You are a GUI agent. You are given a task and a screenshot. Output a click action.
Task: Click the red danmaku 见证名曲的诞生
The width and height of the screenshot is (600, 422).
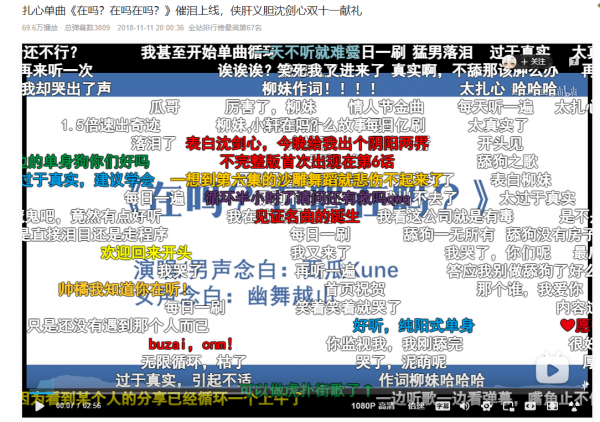(307, 217)
